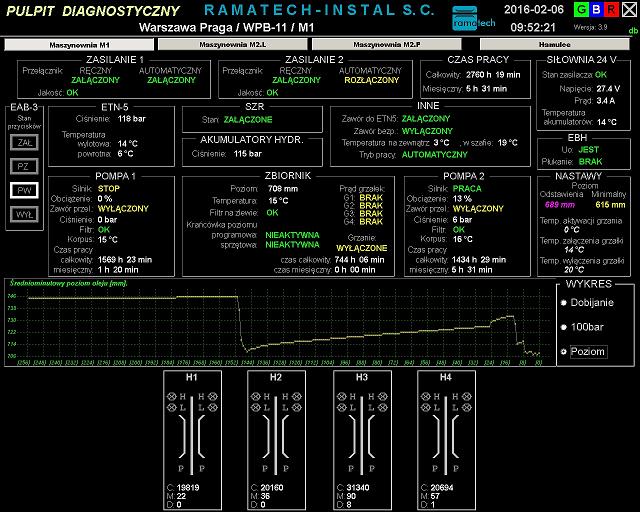640x512 pixels.
Task: Click Pompa 1 STOP motor status
Action: pos(109,189)
